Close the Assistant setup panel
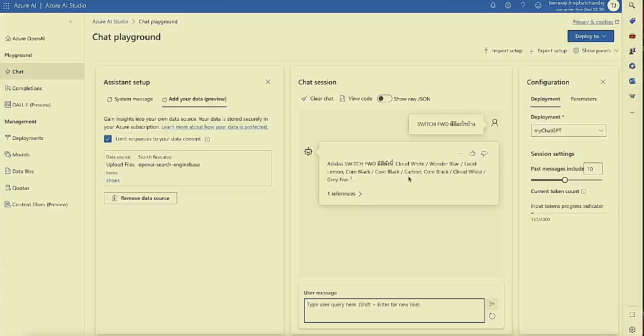The image size is (644, 336). point(268,82)
